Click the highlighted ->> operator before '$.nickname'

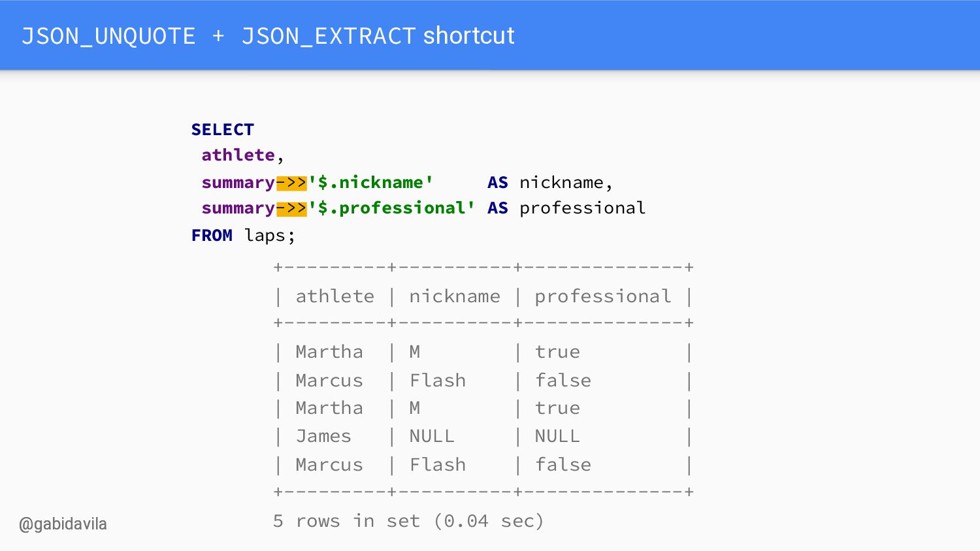(291, 182)
